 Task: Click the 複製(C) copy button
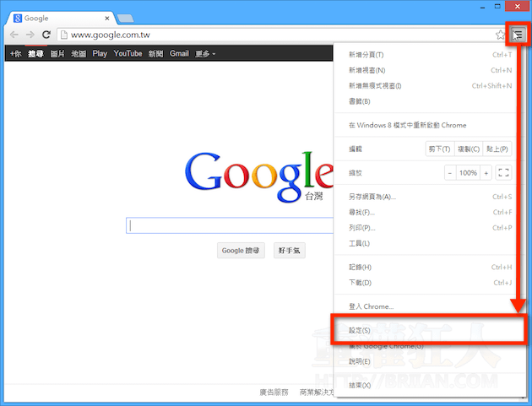click(469, 149)
